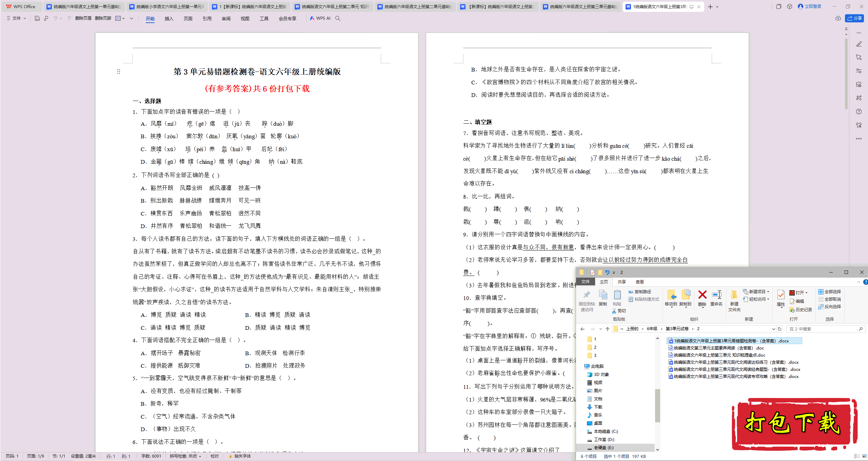Open the 会员专享 tab
This screenshot has width=868, height=461.
[287, 19]
